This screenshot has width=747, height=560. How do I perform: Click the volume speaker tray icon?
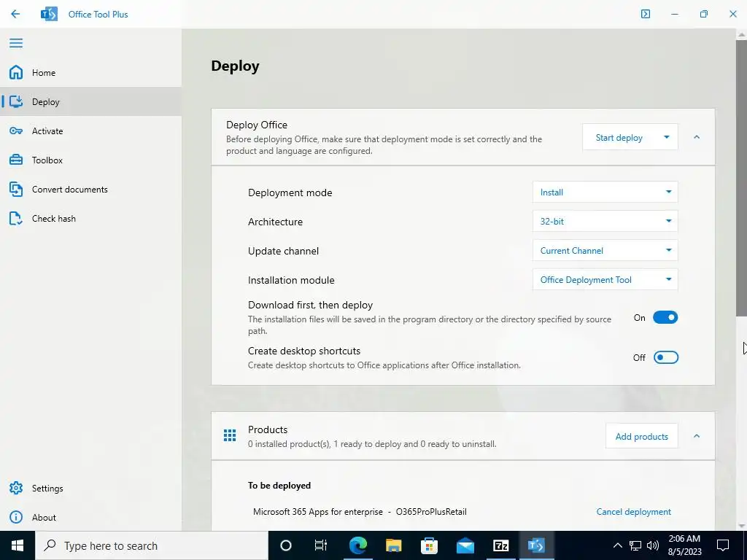click(653, 545)
